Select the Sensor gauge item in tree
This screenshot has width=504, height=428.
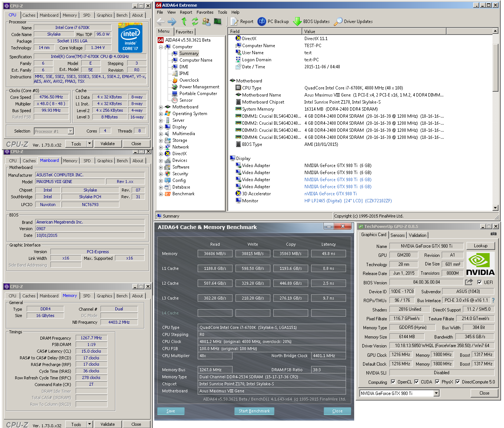tap(186, 100)
